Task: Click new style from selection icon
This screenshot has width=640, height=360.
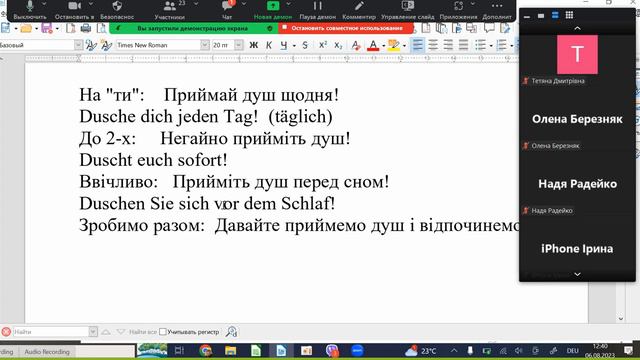Action: point(106,45)
